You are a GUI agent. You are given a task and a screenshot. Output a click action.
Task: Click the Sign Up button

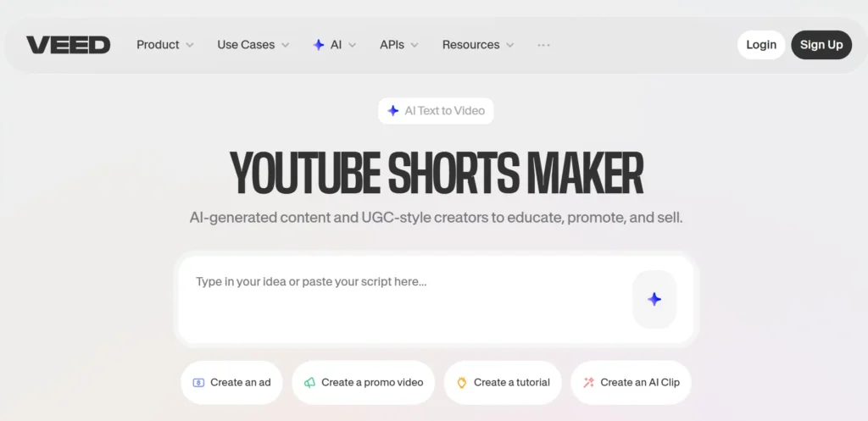[821, 45]
